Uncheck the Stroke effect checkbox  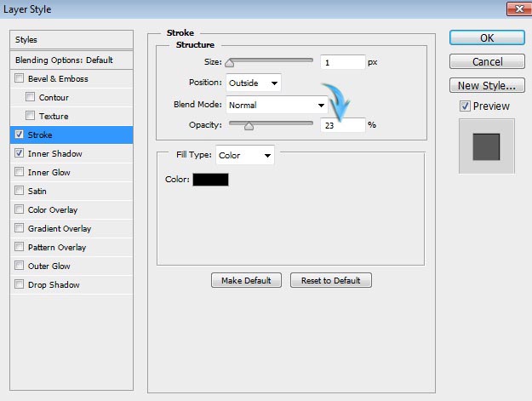click(x=20, y=135)
